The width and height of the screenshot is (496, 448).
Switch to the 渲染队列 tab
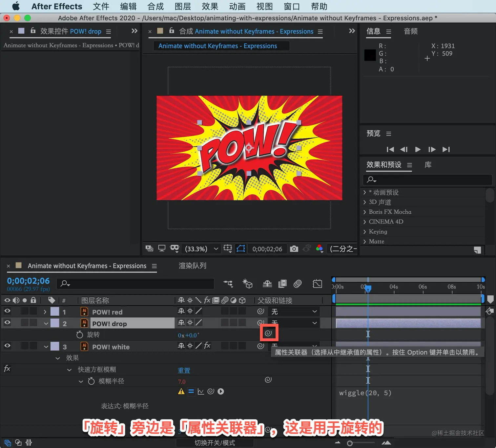(193, 266)
